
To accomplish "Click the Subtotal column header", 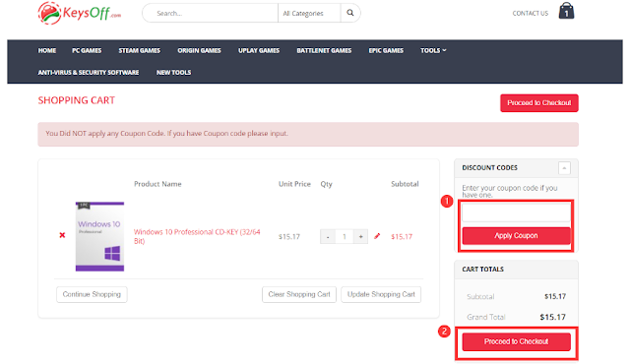I will click(x=405, y=184).
